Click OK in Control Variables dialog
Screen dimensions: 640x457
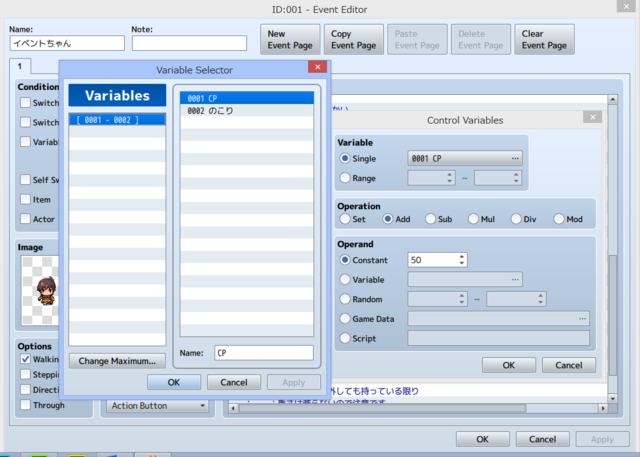[509, 365]
